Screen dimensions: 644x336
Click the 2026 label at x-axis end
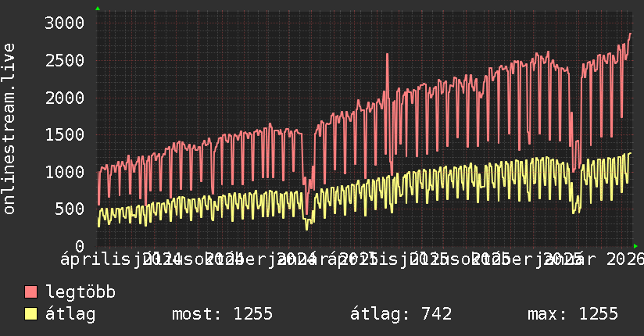click(625, 259)
